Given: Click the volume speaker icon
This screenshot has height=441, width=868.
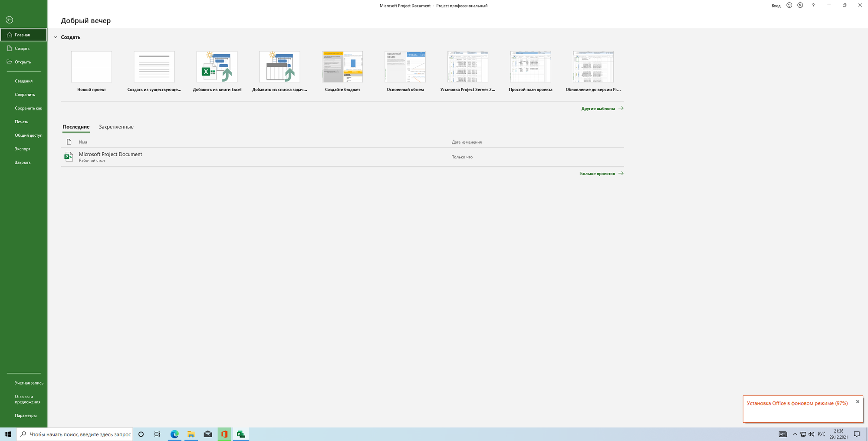Looking at the screenshot, I should coord(811,434).
